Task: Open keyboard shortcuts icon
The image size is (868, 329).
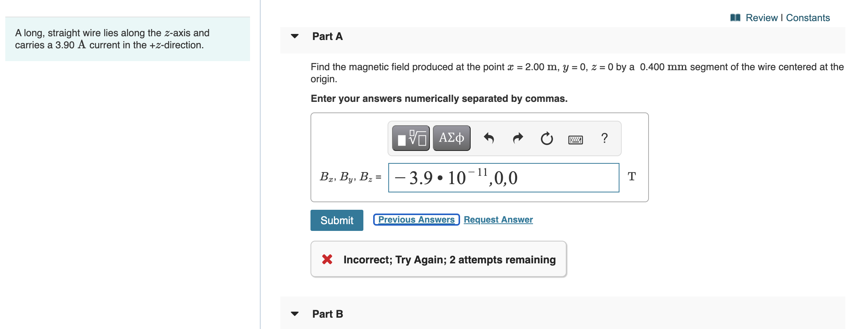Action: tap(575, 140)
